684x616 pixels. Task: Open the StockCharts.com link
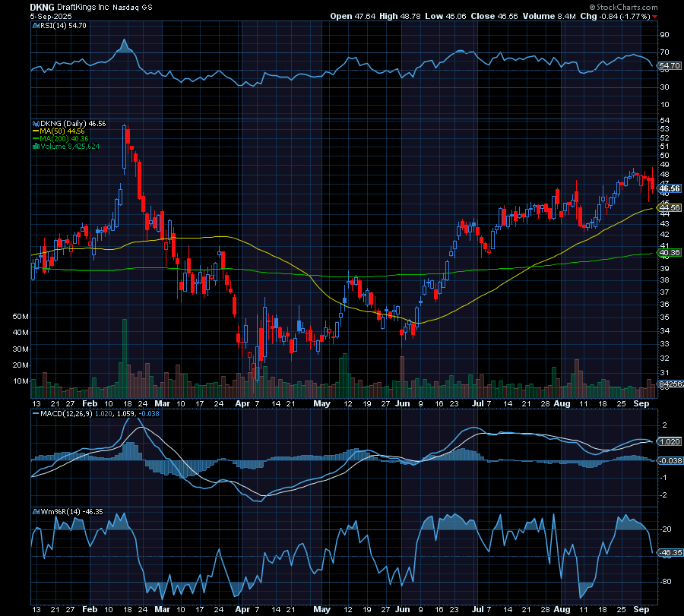pos(626,6)
